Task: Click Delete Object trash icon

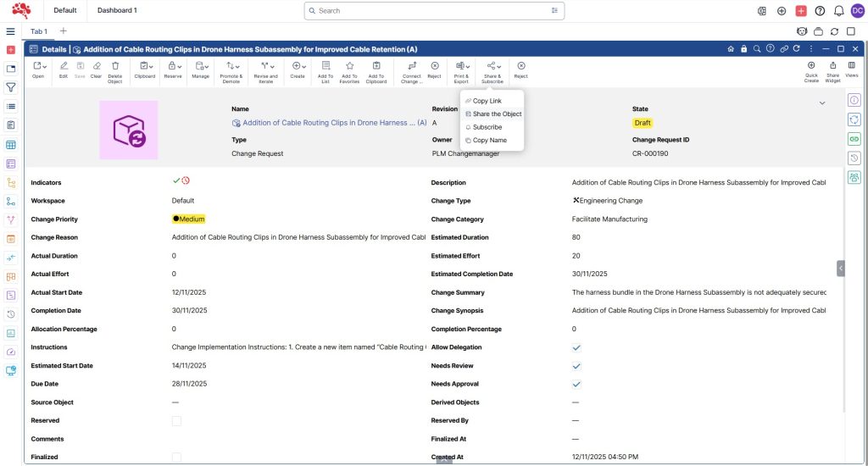Action: (115, 73)
